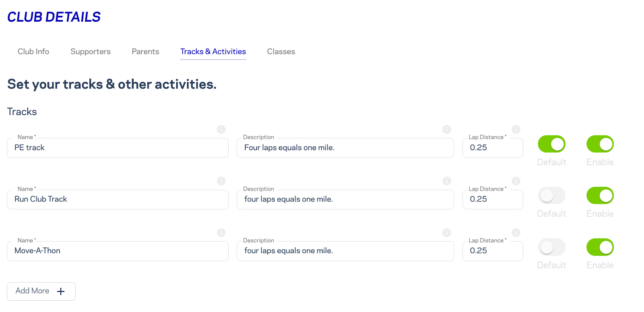Image resolution: width=644 pixels, height=312 pixels.
Task: Click info icon above PE track description field
Action: point(447,129)
